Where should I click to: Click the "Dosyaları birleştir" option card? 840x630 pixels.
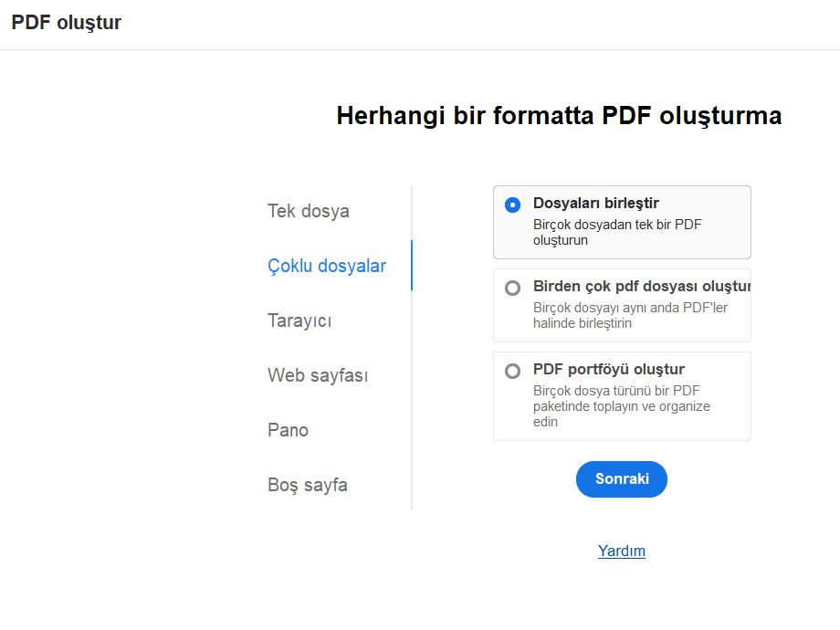tap(622, 221)
